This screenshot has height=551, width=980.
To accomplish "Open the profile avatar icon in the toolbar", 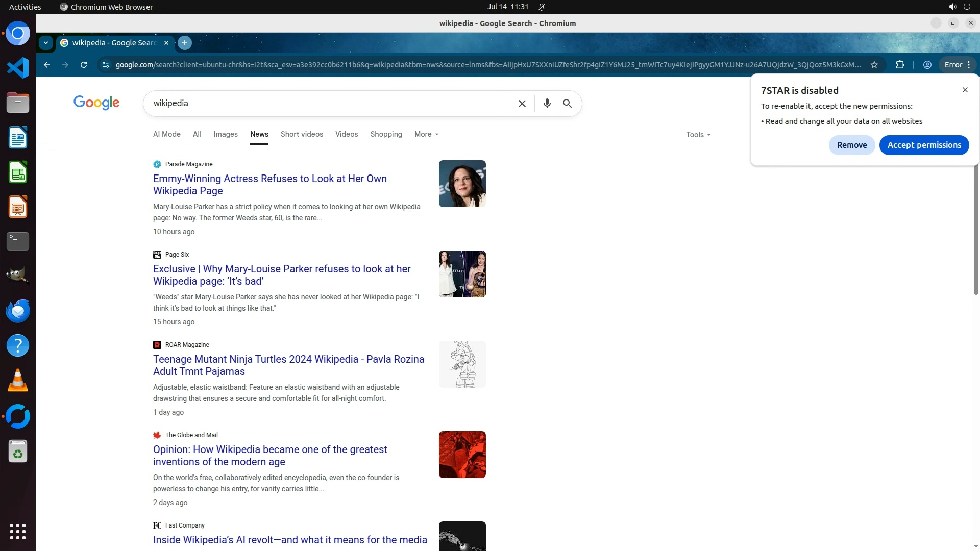I will 927,65.
